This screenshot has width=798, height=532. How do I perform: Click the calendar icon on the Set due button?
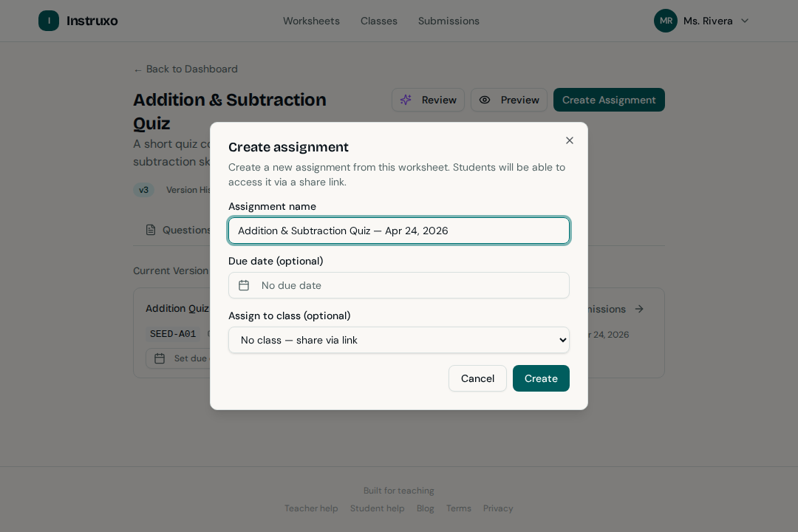(x=159, y=358)
